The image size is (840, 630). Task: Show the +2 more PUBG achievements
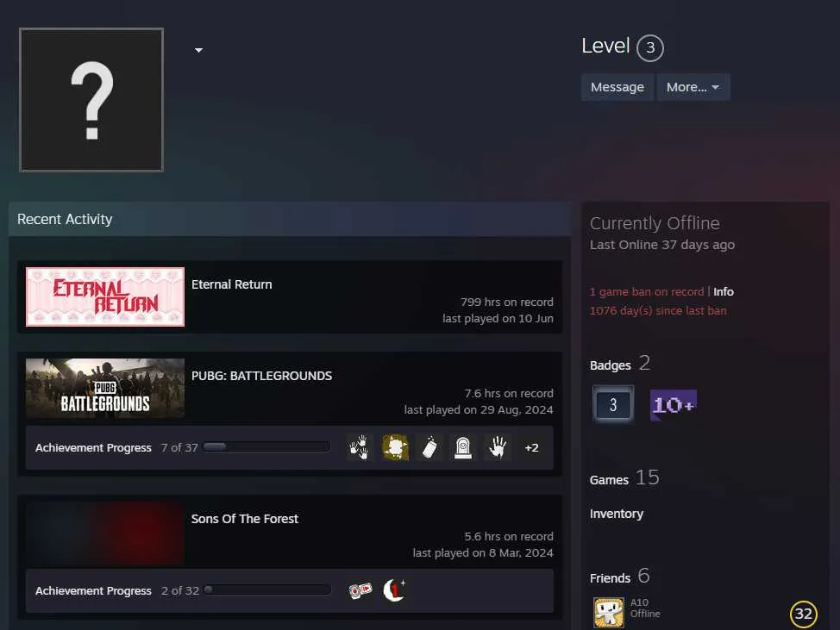click(x=531, y=447)
